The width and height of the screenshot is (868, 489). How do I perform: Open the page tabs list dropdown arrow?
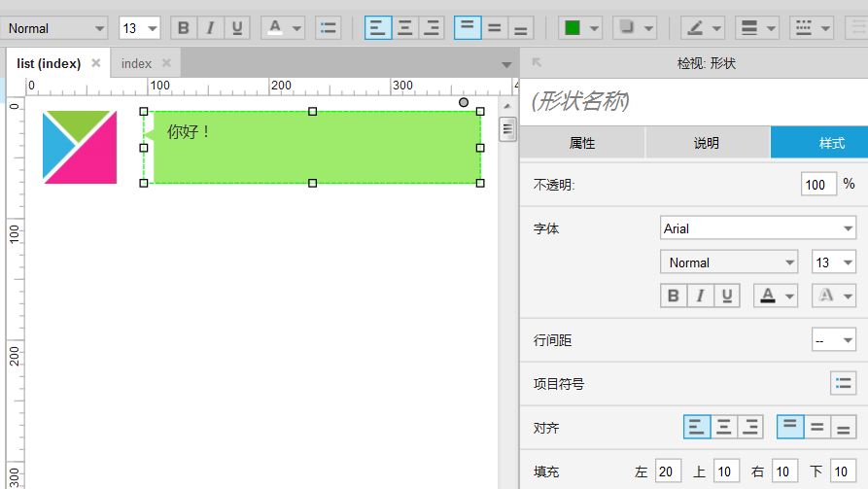pyautogui.click(x=506, y=65)
